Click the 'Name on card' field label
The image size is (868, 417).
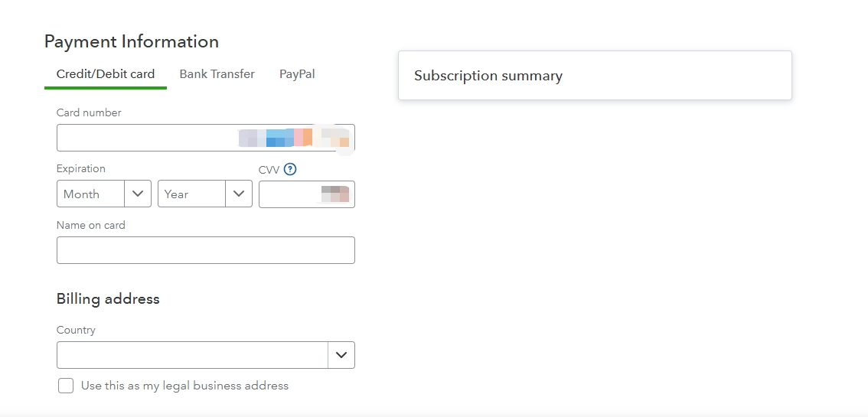coord(91,225)
